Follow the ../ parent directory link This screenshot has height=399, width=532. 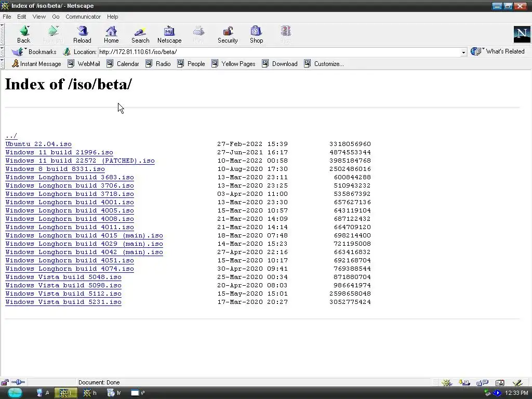point(11,136)
